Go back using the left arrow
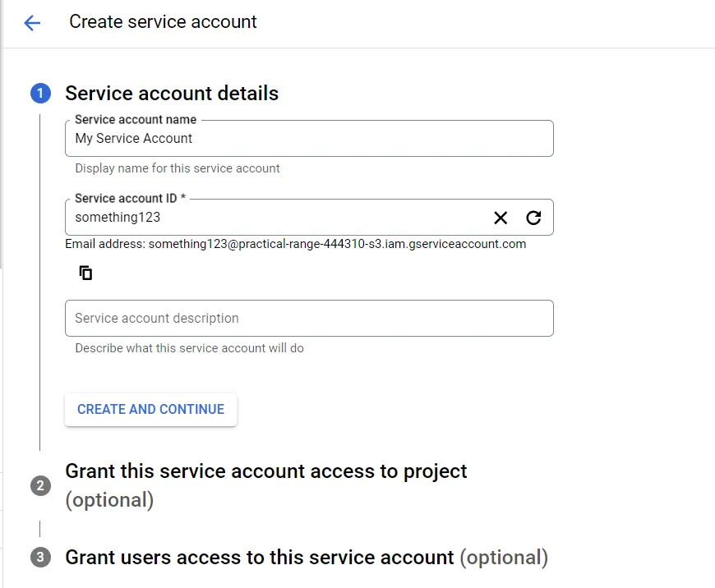The image size is (715, 588). point(32,22)
